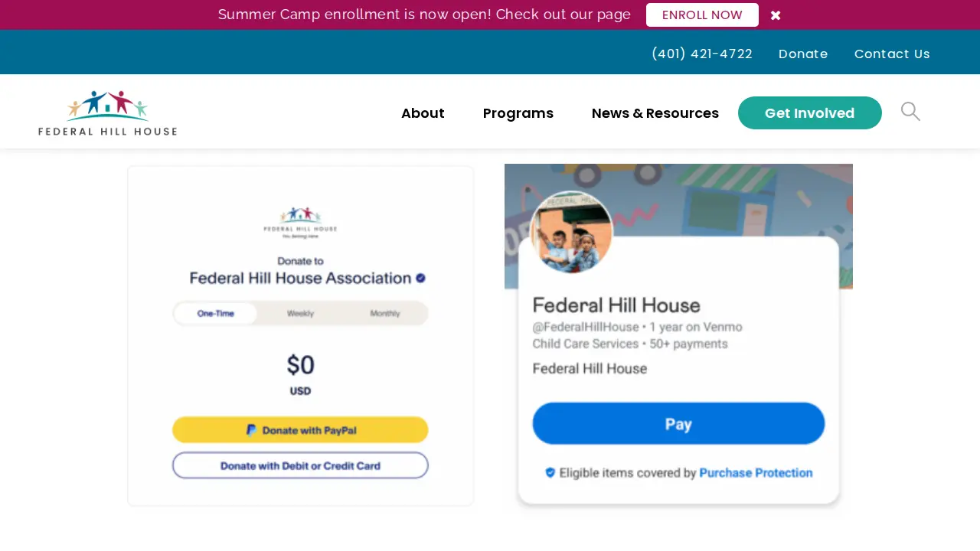The width and height of the screenshot is (980, 551).
Task: Click the $0 donation amount
Action: pyautogui.click(x=301, y=365)
